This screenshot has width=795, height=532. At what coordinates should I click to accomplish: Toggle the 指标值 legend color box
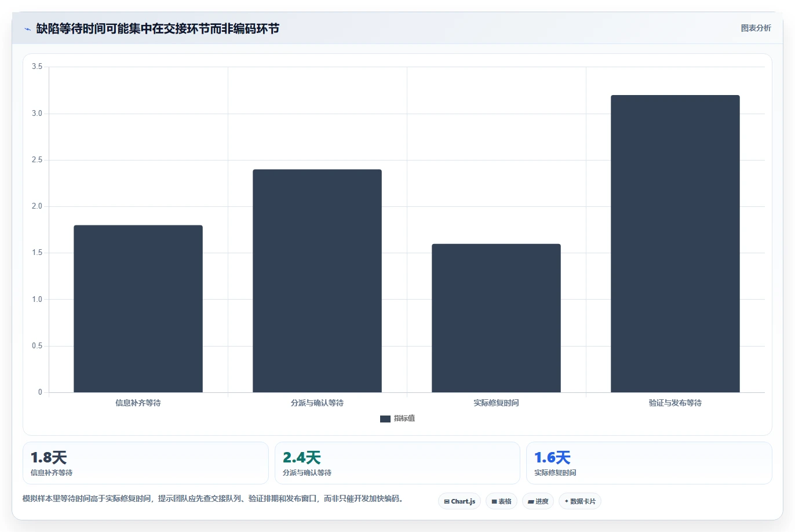tap(385, 418)
